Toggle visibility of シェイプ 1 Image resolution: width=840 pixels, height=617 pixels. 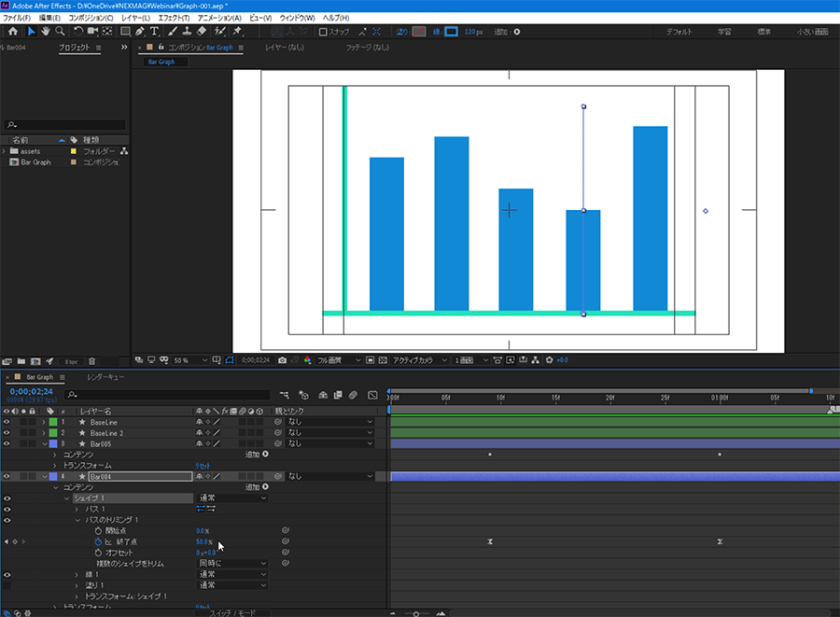tap(7, 498)
